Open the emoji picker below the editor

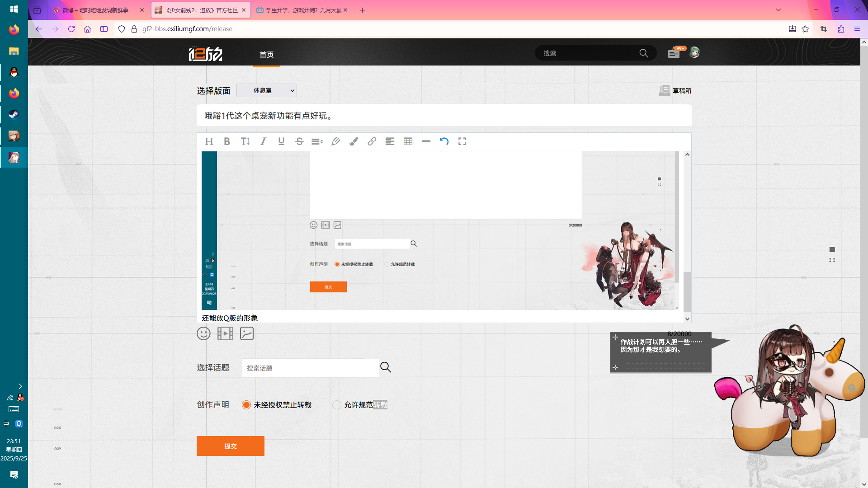[203, 333]
